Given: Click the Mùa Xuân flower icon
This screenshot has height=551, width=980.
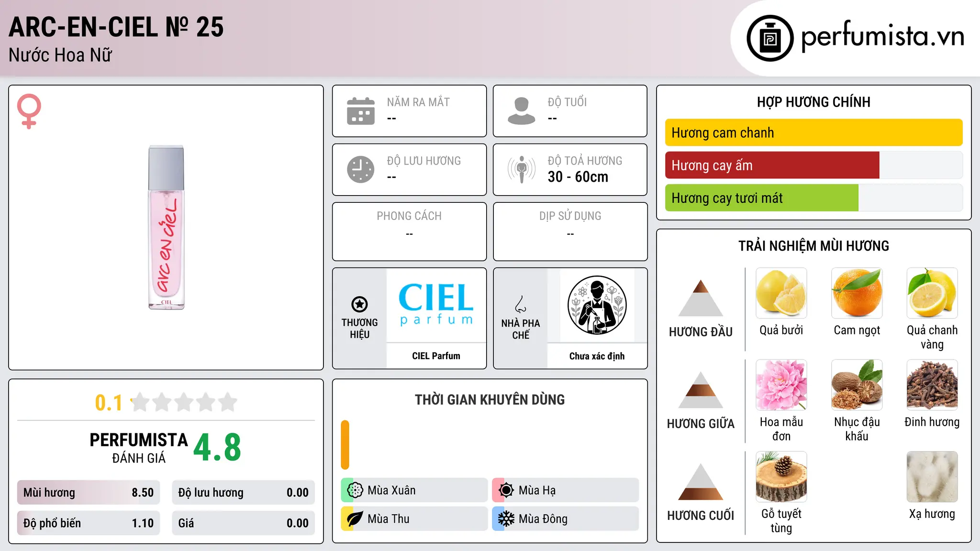Looking at the screenshot, I should [355, 490].
